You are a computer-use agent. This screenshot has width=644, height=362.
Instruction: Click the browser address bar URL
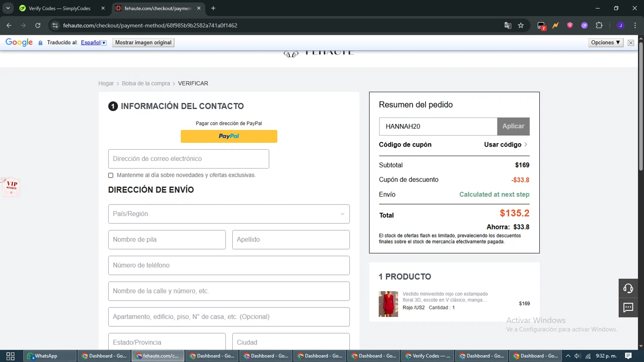point(150,25)
